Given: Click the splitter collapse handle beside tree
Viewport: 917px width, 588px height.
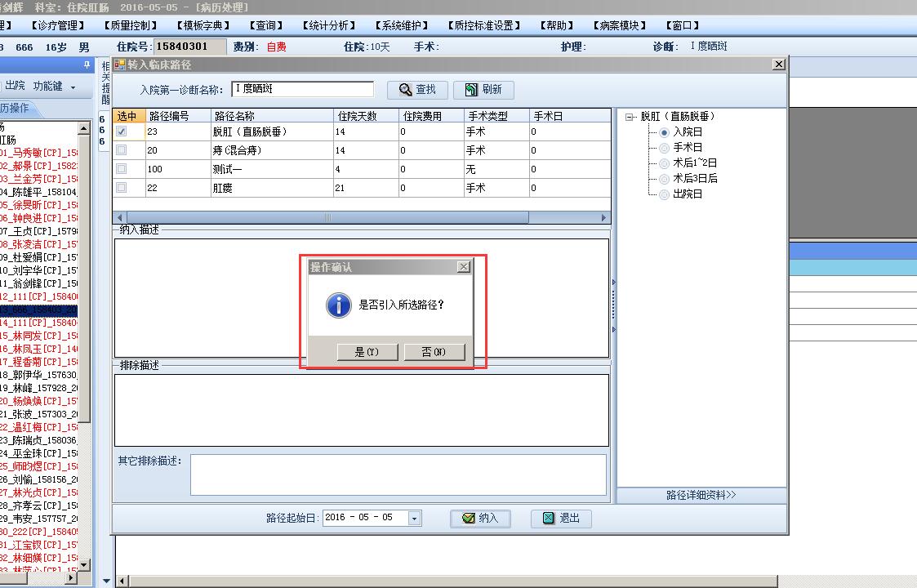Looking at the screenshot, I should point(613,306).
